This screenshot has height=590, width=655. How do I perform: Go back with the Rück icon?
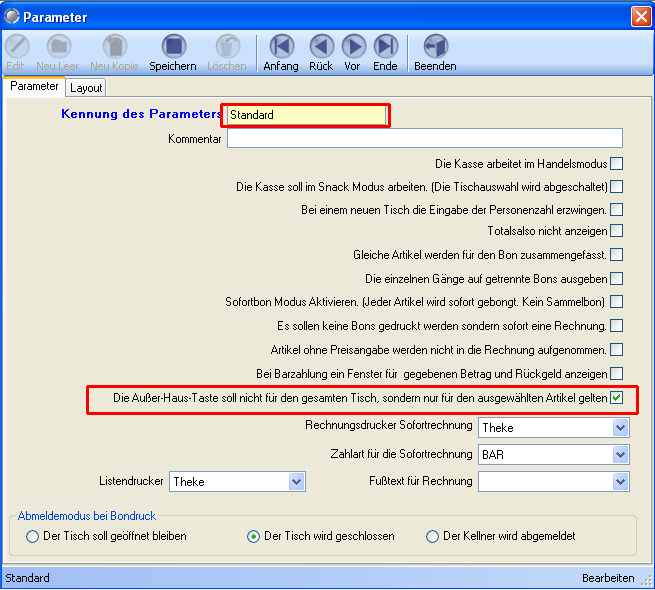coord(321,46)
